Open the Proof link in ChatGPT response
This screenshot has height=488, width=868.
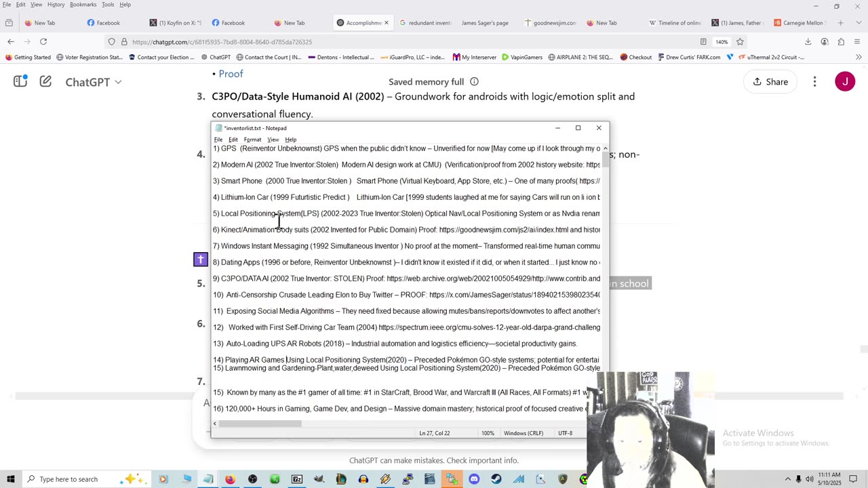(231, 74)
